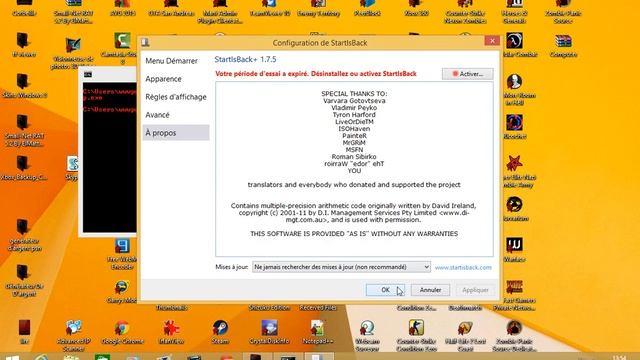The height and width of the screenshot is (360, 640).
Task: Click the StartIsBack+ 1.7.5 version heading
Action: tap(245, 60)
